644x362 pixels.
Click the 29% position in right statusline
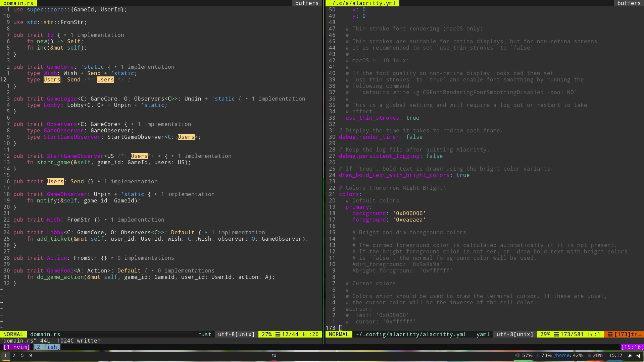[x=545, y=334]
